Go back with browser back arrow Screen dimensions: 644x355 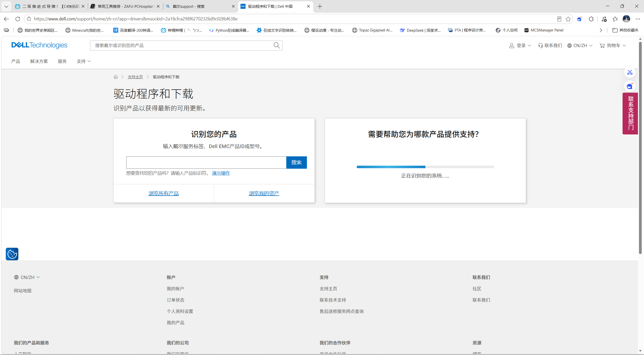(6, 19)
